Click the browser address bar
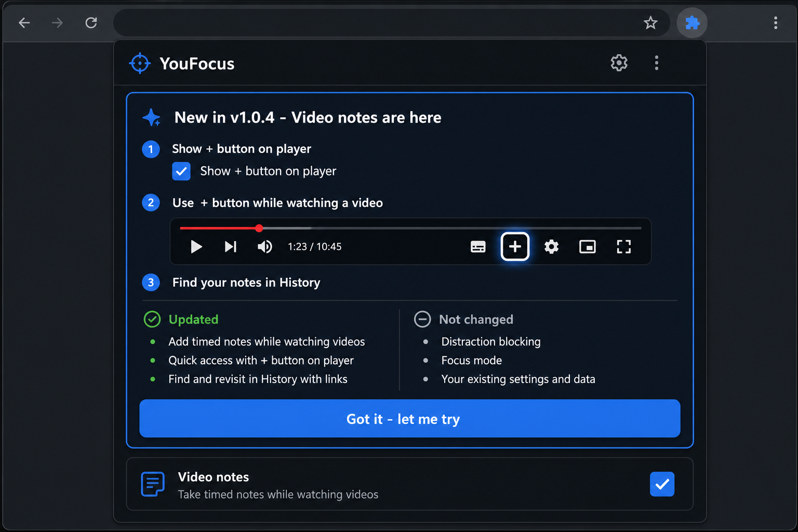Viewport: 798px width, 532px height. pyautogui.click(x=392, y=23)
